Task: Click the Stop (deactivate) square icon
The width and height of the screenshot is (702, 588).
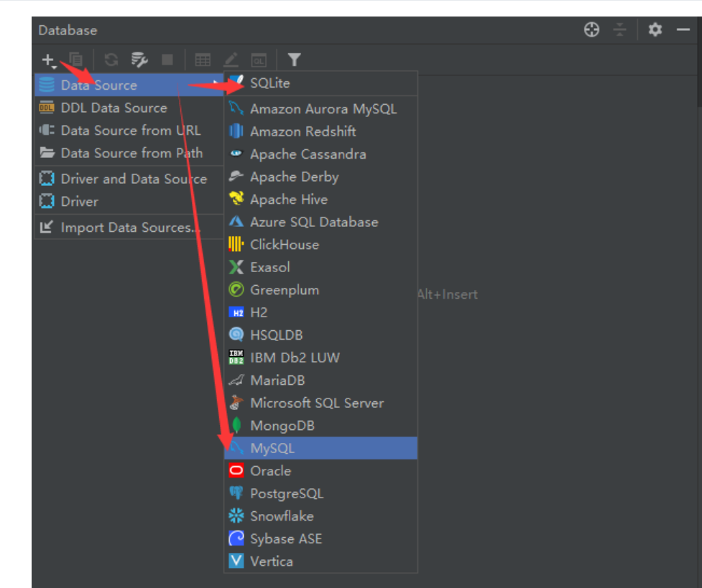Action: coord(167,60)
